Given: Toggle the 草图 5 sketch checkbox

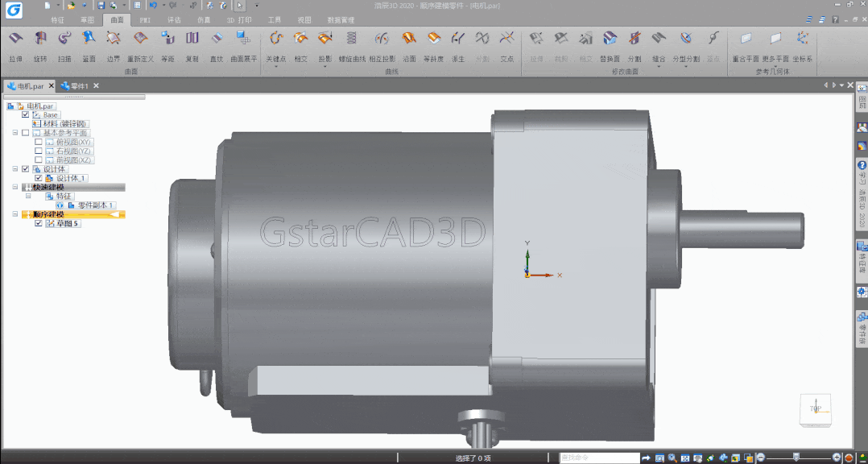Looking at the screenshot, I should coord(38,223).
